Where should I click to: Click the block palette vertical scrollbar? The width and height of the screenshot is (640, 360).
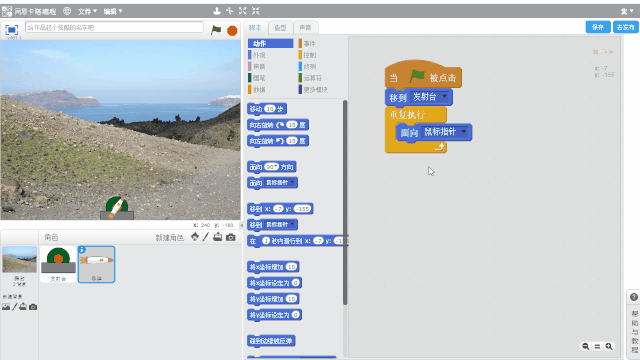[345, 202]
